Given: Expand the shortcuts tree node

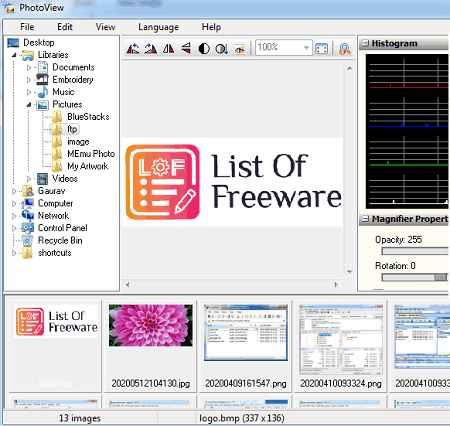Looking at the screenshot, I should (14, 253).
